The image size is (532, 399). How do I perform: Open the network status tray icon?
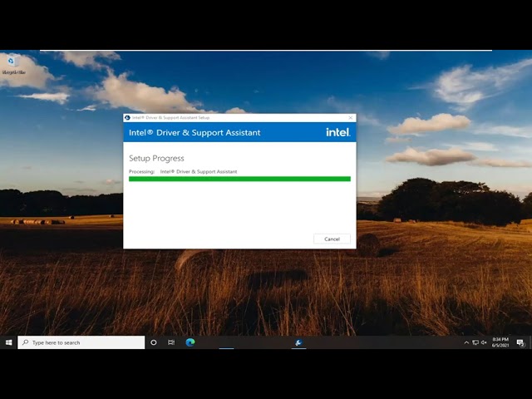pyautogui.click(x=475, y=342)
